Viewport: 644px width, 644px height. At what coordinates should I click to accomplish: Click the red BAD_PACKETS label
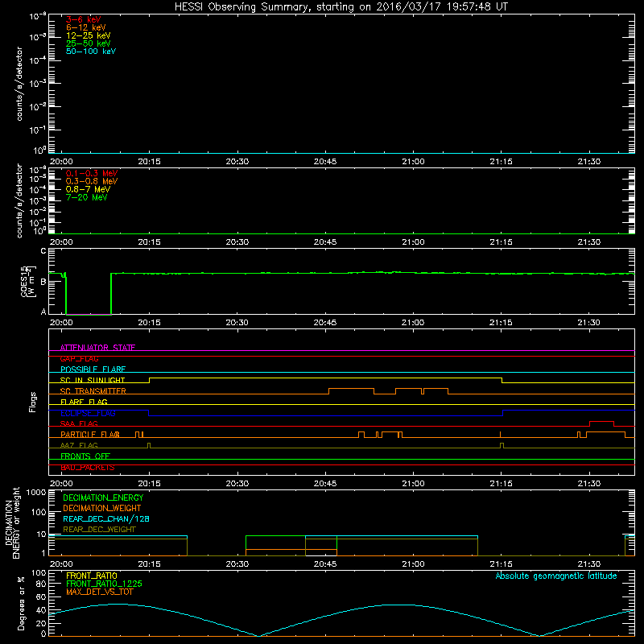pyautogui.click(x=88, y=468)
